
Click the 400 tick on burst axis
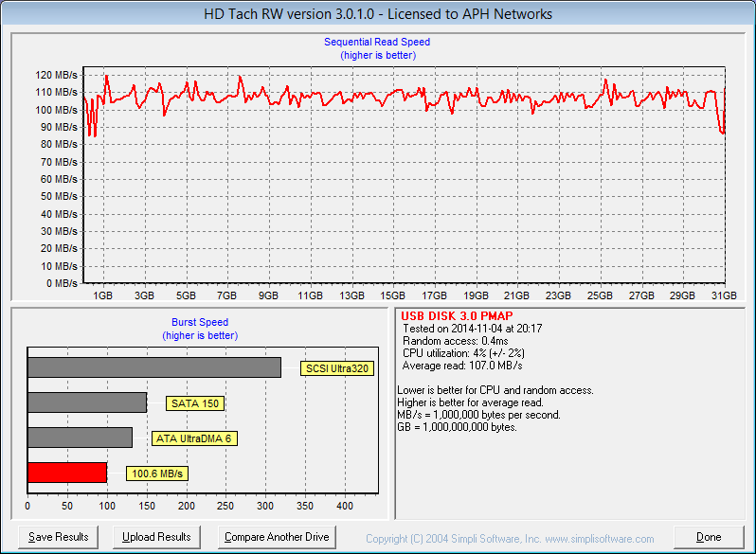point(345,506)
